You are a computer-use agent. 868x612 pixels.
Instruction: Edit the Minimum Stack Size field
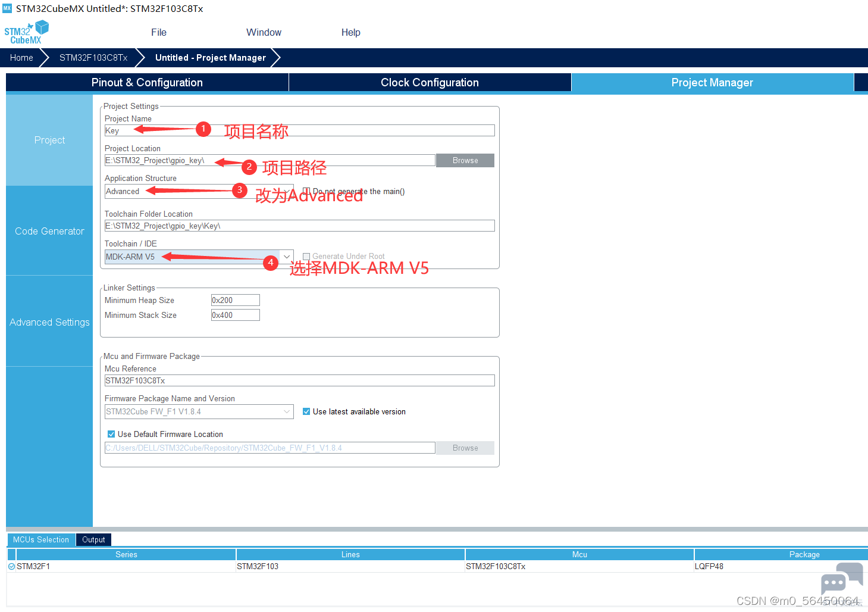tap(236, 316)
